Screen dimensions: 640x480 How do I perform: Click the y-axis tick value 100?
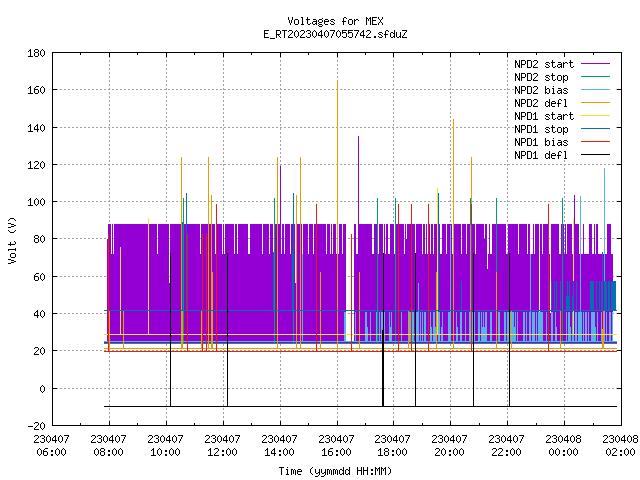pyautogui.click(x=36, y=202)
